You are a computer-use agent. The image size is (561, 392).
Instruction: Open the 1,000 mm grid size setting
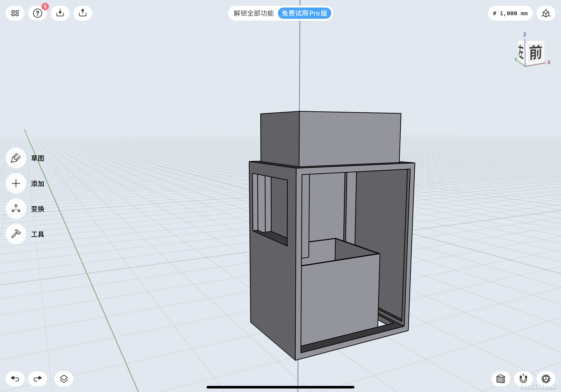(x=510, y=13)
